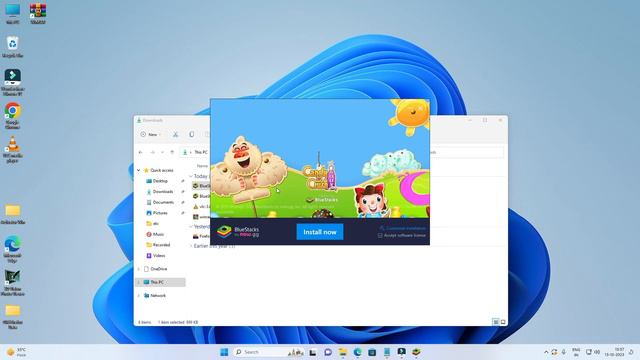
Task: Click the microphone icon in system tray
Action: pyautogui.click(x=564, y=352)
